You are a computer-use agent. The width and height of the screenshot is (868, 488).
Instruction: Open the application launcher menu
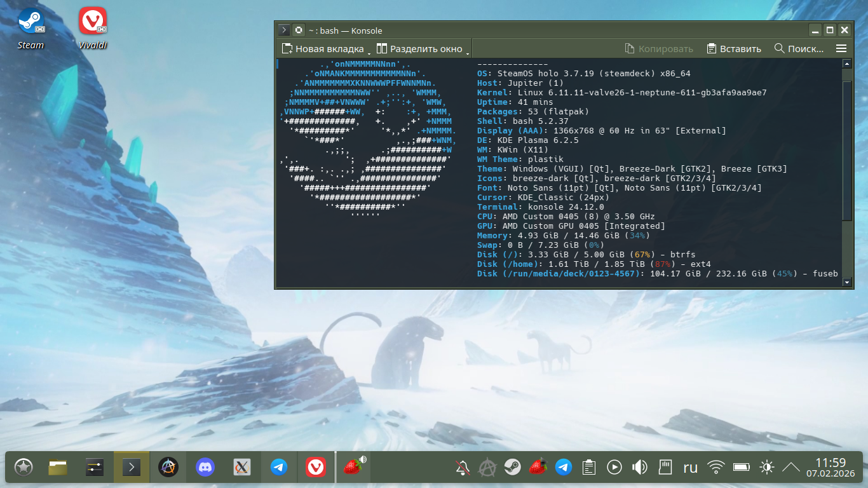coord(24,468)
